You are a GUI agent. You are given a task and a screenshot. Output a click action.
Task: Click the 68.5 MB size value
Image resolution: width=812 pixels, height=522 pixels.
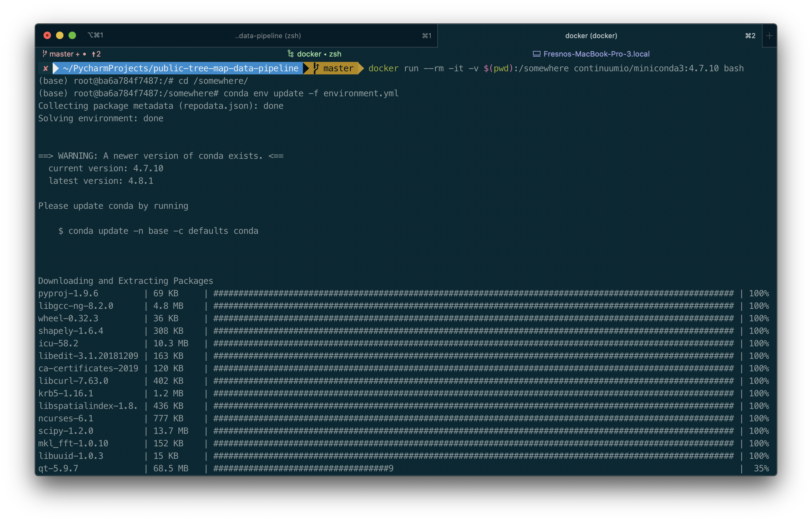coord(170,469)
